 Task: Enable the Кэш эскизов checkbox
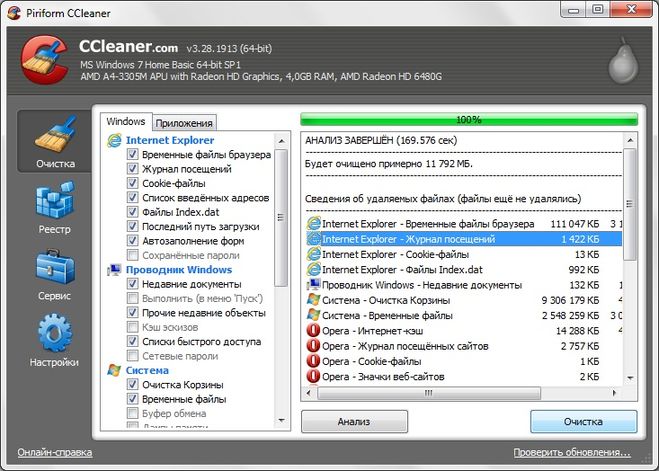[133, 327]
